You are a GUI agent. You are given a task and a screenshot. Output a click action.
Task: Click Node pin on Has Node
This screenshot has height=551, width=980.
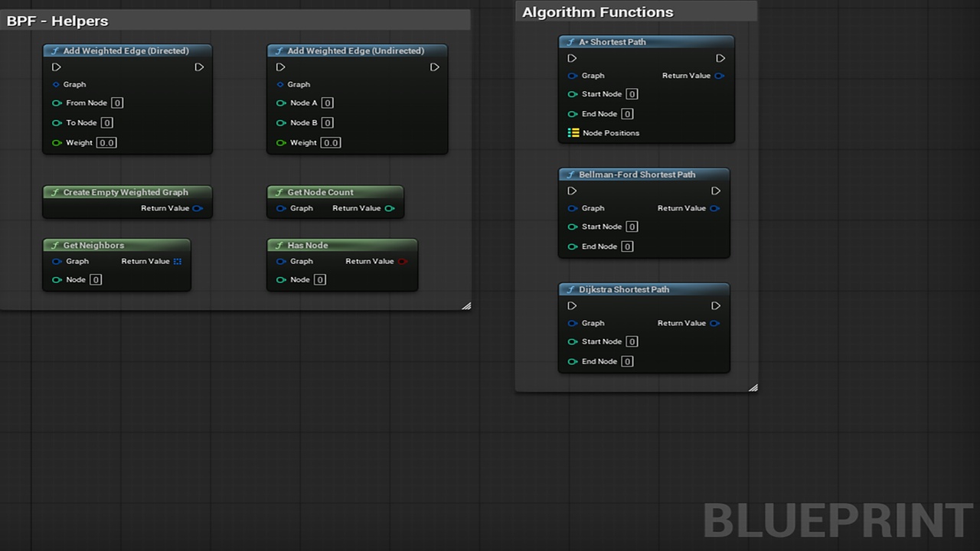(x=281, y=279)
